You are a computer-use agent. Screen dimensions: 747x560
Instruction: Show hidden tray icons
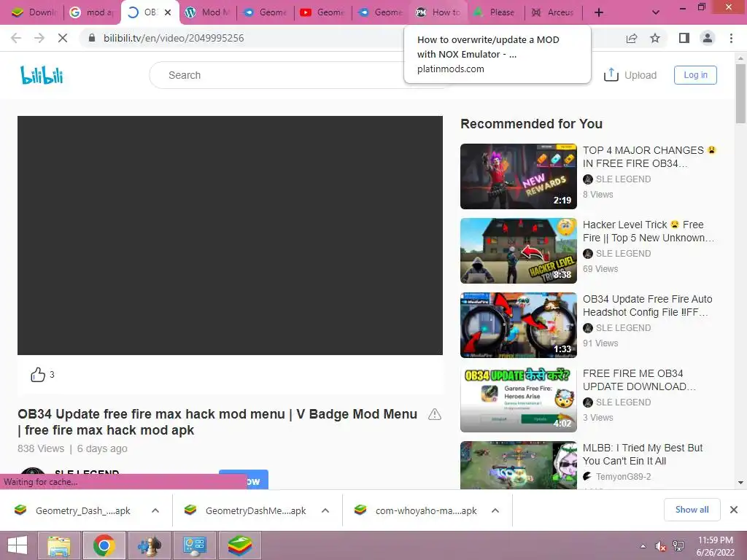click(x=643, y=546)
